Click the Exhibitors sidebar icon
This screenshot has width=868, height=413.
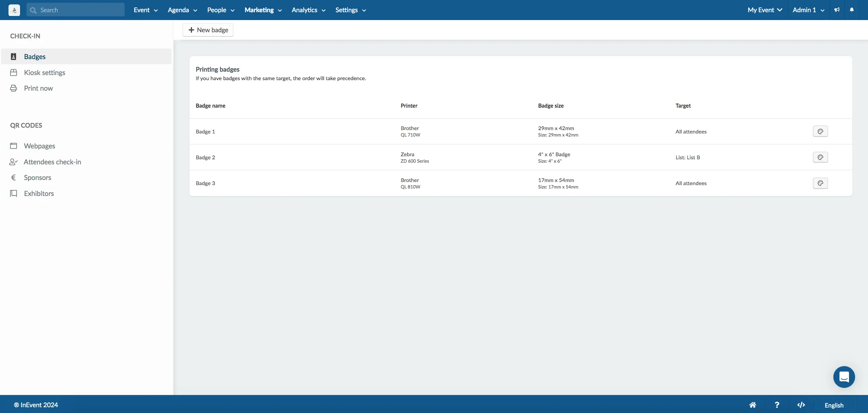coord(13,193)
